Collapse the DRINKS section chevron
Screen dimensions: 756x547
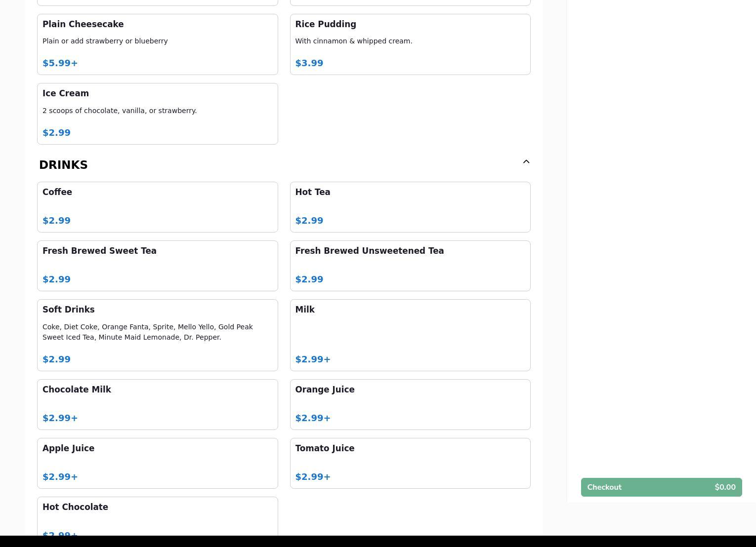pyautogui.click(x=526, y=162)
